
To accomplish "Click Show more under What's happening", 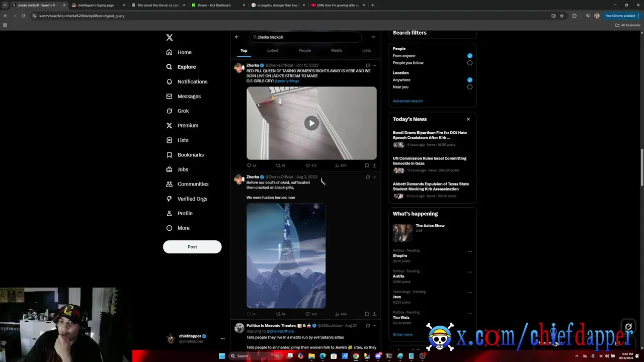I will coord(403,334).
